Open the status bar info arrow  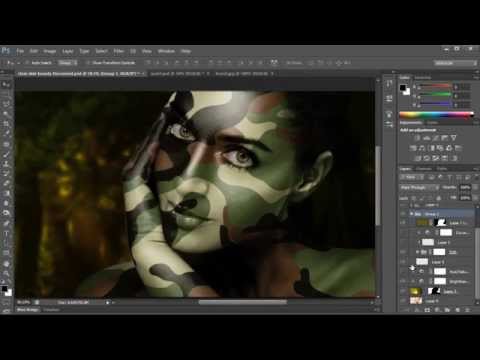107,302
